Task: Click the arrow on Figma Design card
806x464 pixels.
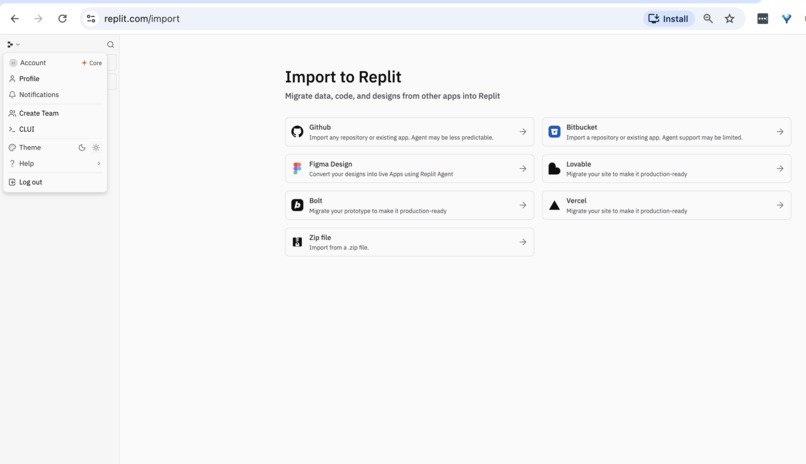Action: click(523, 169)
